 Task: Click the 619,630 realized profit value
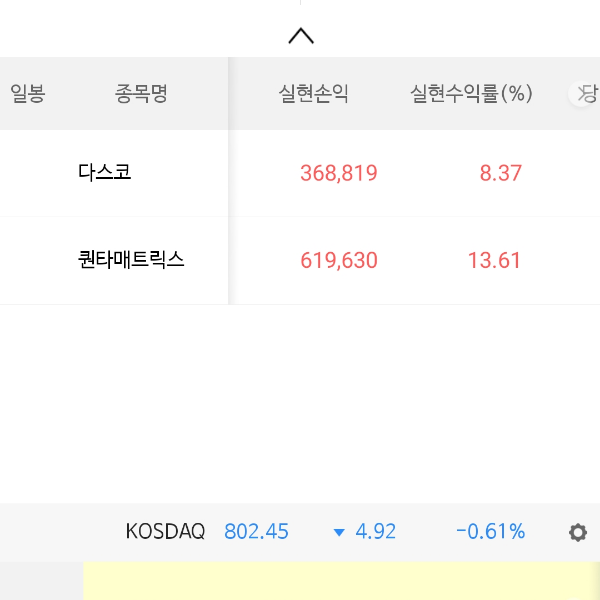(339, 261)
